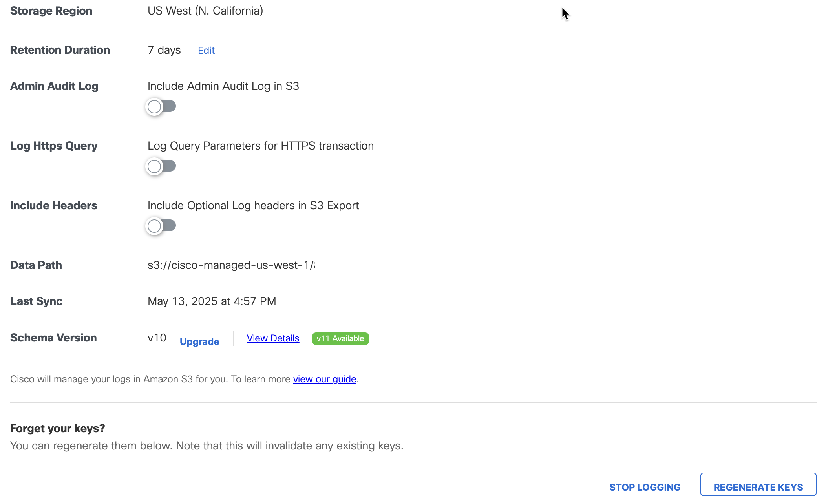Click the Log Query Parameters for HTTPS transaction text

tap(261, 146)
